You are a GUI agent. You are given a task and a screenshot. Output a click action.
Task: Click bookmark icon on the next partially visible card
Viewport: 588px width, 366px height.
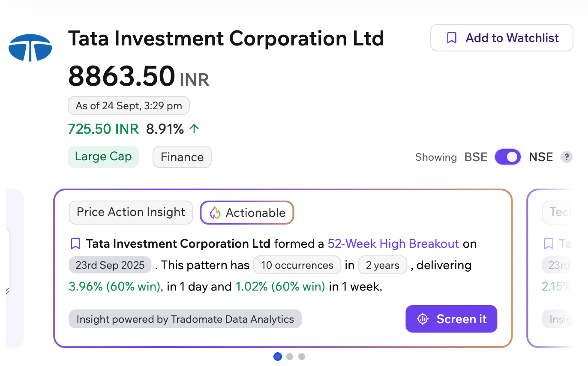coord(549,244)
